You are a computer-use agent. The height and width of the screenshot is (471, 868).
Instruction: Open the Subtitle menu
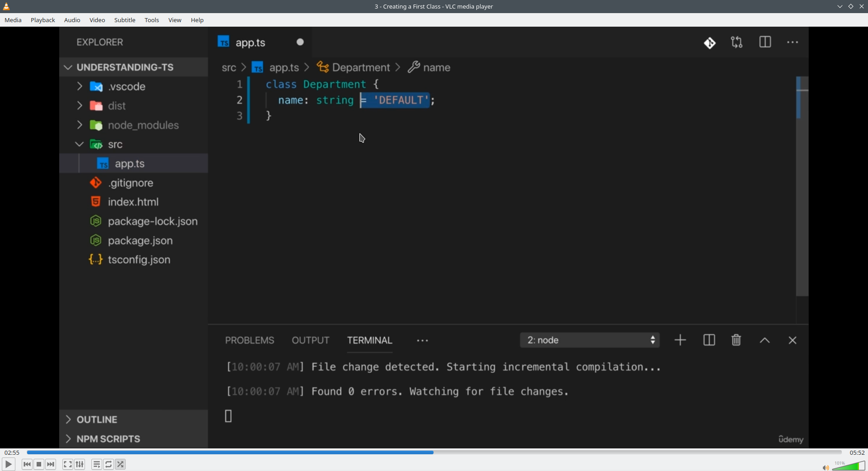pyautogui.click(x=125, y=20)
